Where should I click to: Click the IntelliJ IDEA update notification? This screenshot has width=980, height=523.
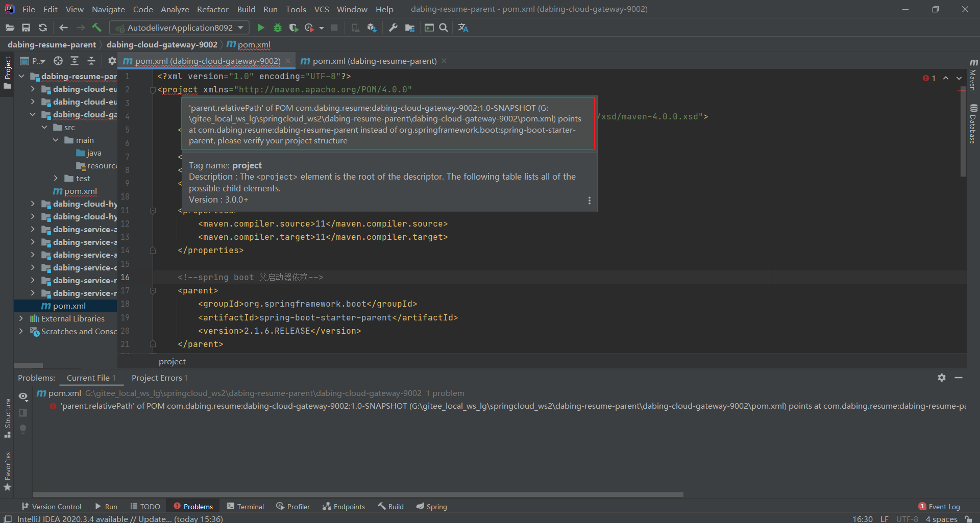[x=120, y=518]
